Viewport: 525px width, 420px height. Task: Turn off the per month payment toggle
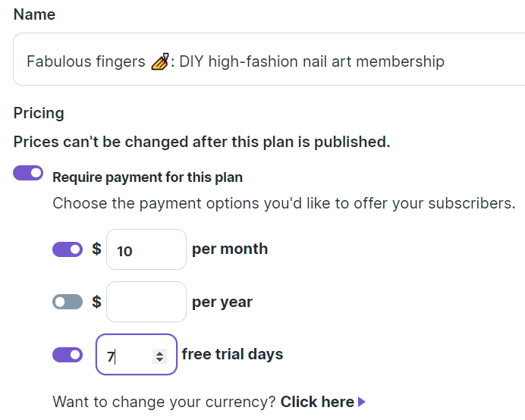coord(68,249)
